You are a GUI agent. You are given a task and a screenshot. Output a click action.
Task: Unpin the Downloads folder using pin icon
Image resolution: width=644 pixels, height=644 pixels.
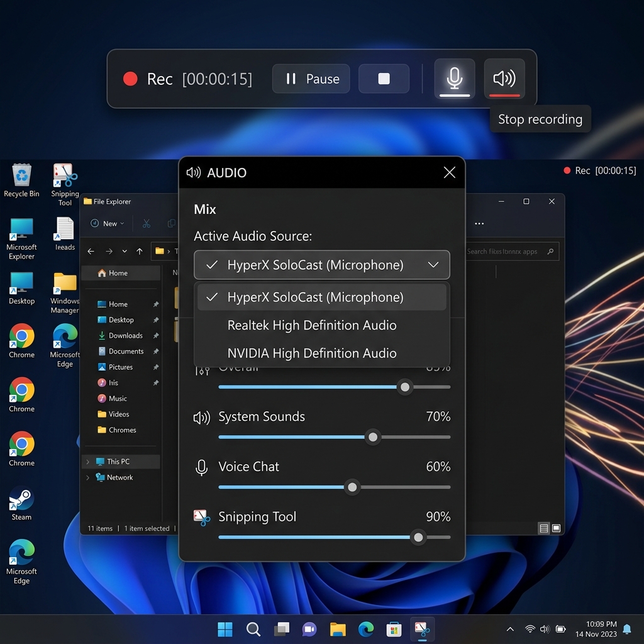coord(156,336)
